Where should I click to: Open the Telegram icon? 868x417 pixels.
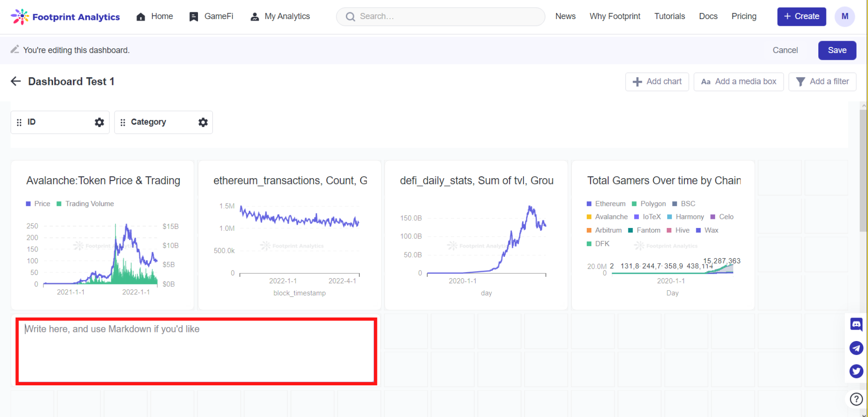pos(856,348)
